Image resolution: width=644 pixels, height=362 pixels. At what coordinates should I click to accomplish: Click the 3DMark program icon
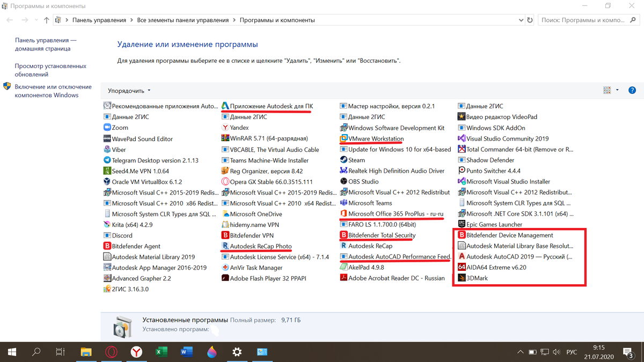click(462, 278)
